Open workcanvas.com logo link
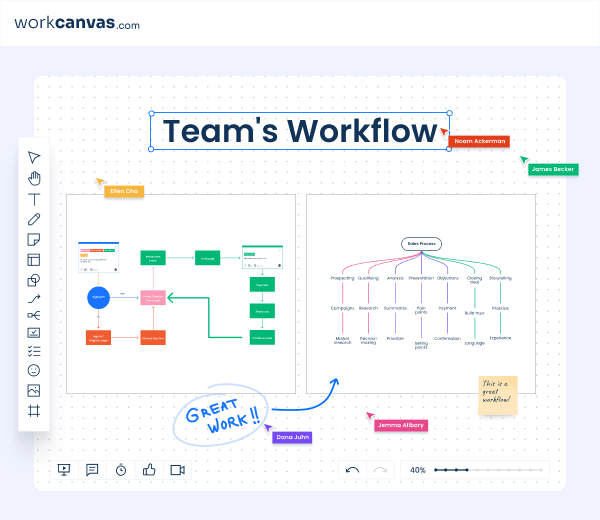 pyautogui.click(x=77, y=23)
